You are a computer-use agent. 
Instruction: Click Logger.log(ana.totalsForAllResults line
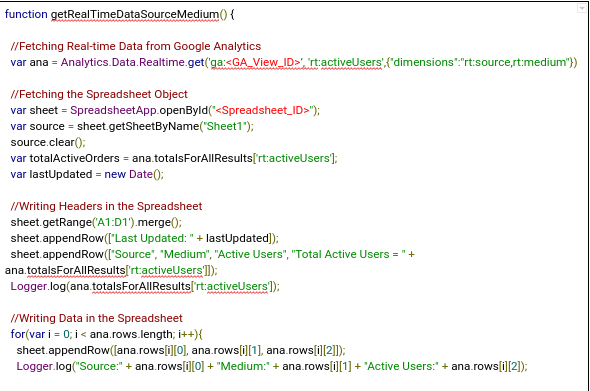[x=145, y=286]
